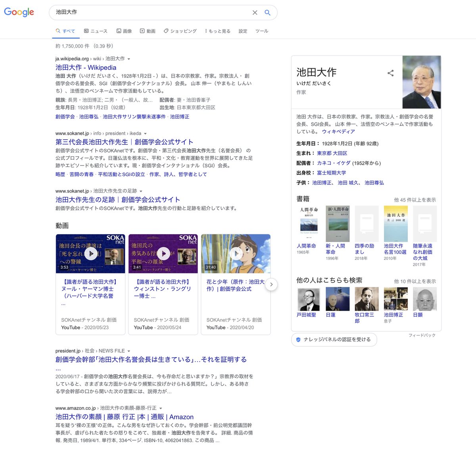Switch to ショッピング tab
This screenshot has height=450, width=476.
(180, 31)
